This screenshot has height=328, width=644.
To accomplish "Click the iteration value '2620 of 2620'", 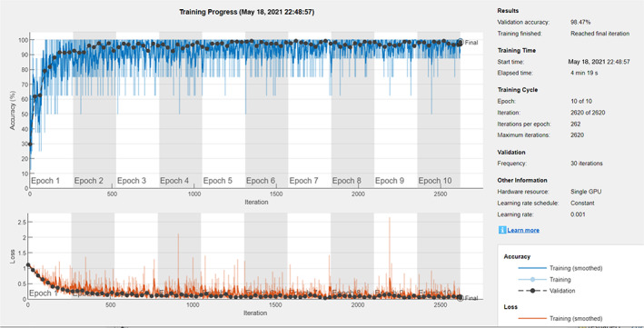I will click(x=588, y=113).
